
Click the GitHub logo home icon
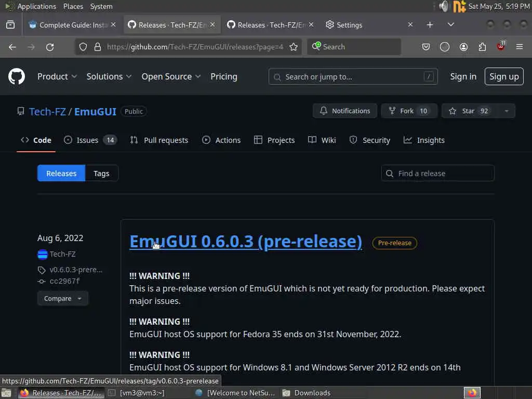[x=16, y=76]
